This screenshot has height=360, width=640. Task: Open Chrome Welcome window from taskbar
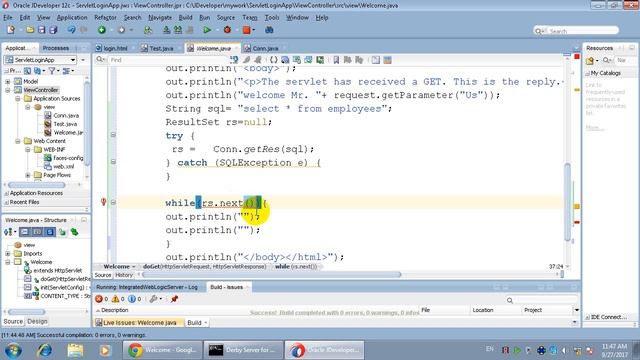[x=162, y=350]
